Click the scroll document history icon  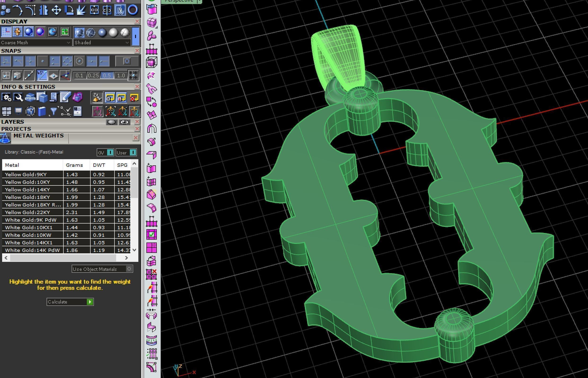click(53, 97)
